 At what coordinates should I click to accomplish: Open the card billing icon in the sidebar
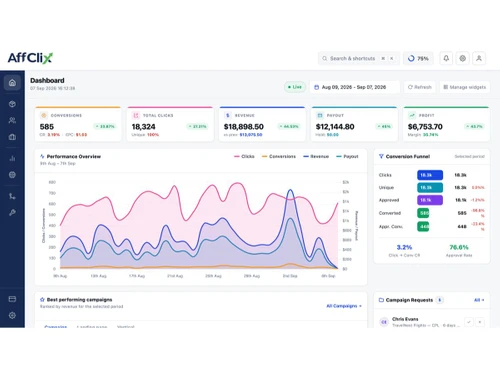12,299
